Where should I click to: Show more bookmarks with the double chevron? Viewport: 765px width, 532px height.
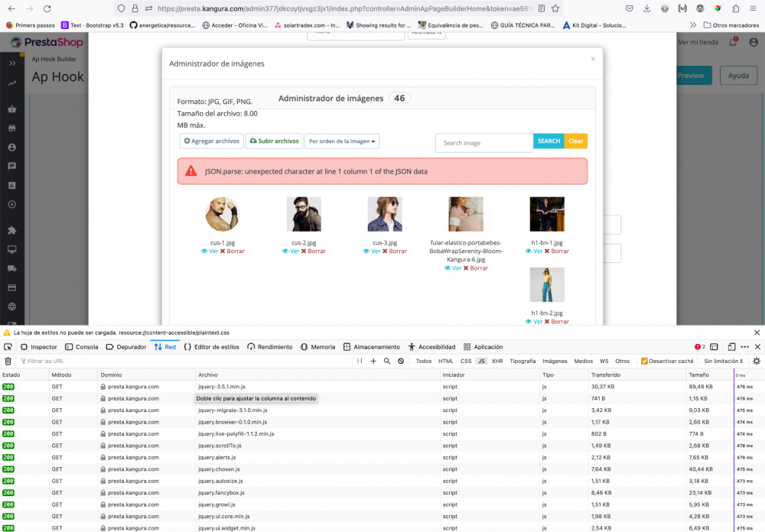pos(693,25)
